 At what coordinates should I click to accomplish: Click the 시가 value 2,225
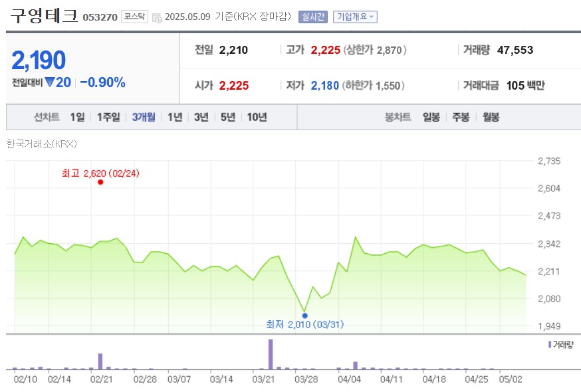(234, 86)
